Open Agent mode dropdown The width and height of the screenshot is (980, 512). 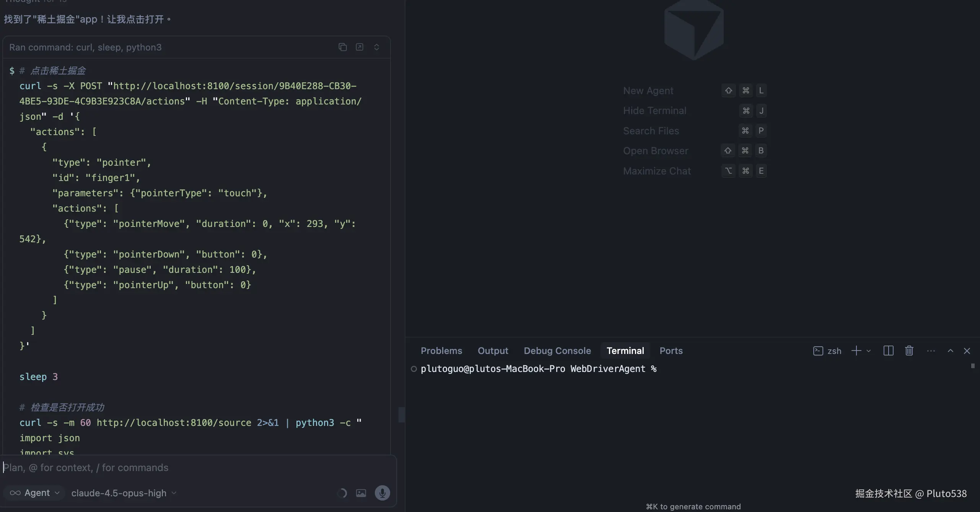[34, 493]
